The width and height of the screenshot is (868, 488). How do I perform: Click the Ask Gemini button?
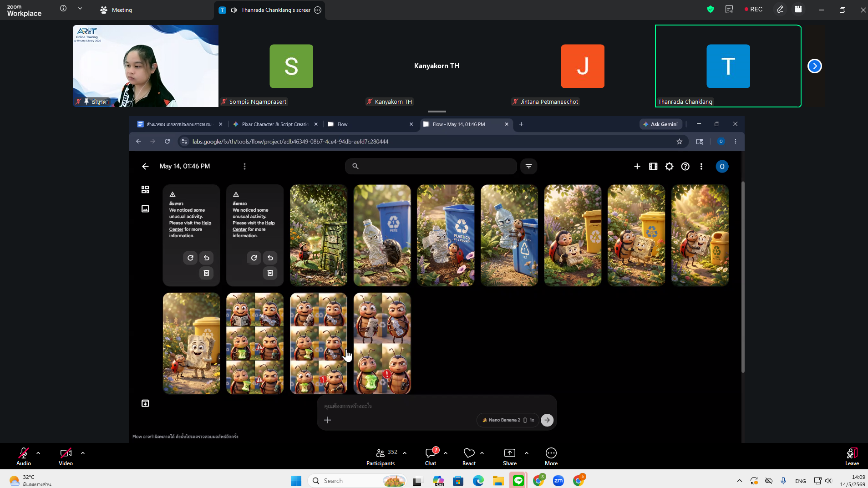pyautogui.click(x=661, y=124)
